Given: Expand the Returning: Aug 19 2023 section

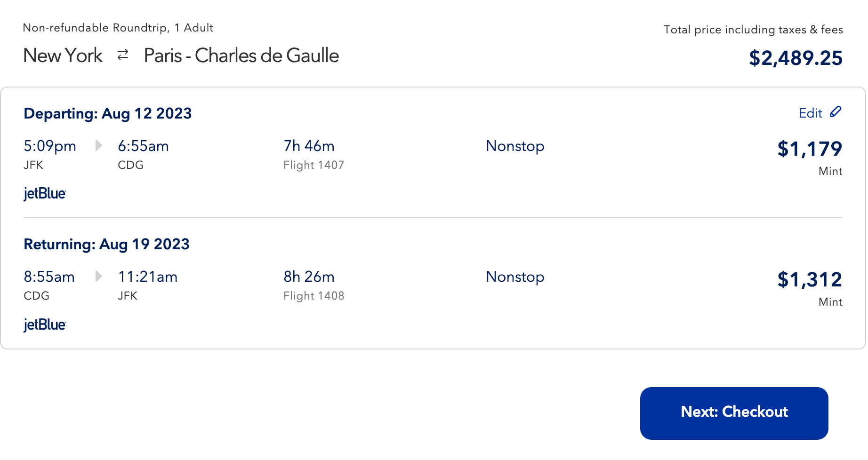Looking at the screenshot, I should coord(106,244).
